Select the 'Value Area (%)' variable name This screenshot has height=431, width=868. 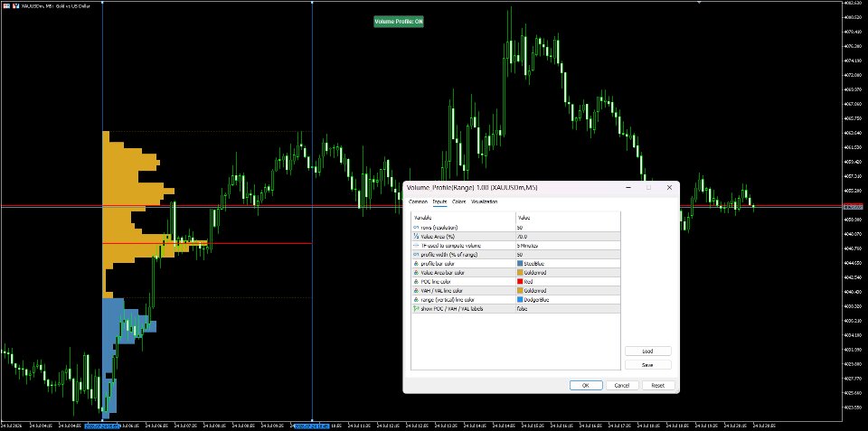pyautogui.click(x=438, y=236)
